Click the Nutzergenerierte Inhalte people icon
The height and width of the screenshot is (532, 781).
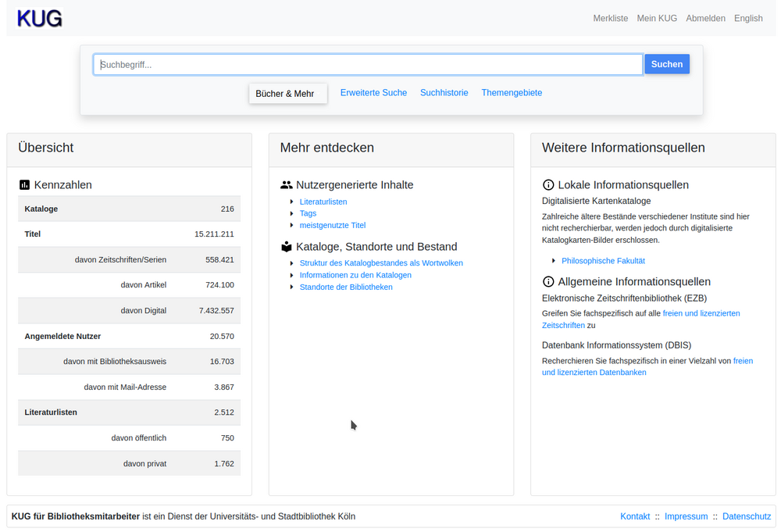click(x=287, y=185)
